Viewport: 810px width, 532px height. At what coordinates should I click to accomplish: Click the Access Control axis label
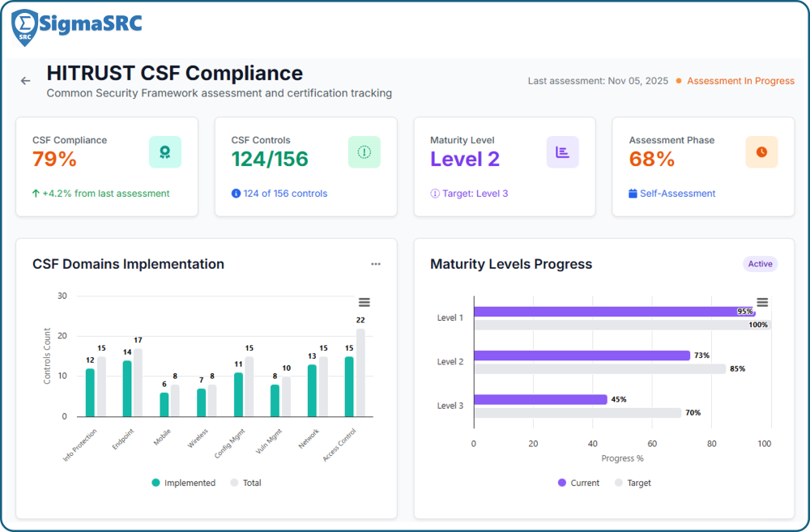(x=340, y=445)
